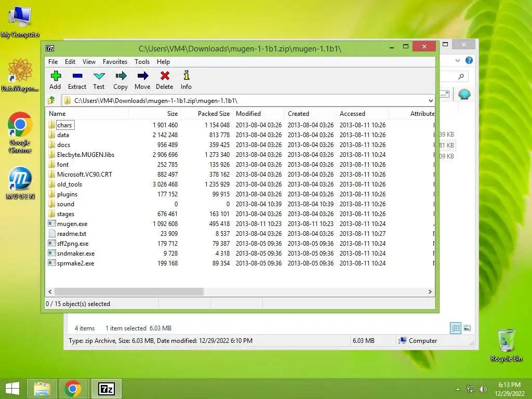Click the Move toolbar icon
Viewport: 532px width, 399px height.
(x=142, y=76)
